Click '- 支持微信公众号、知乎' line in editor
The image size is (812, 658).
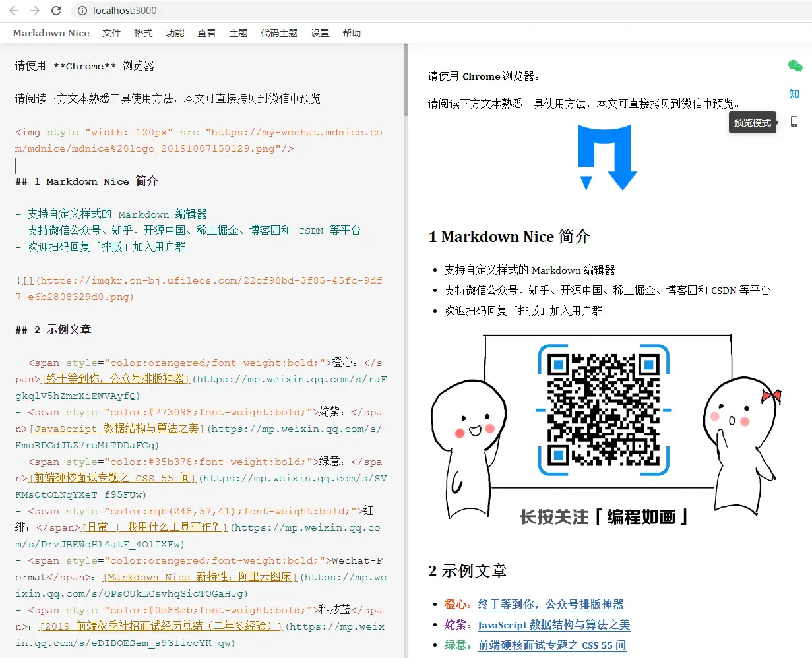[188, 231]
